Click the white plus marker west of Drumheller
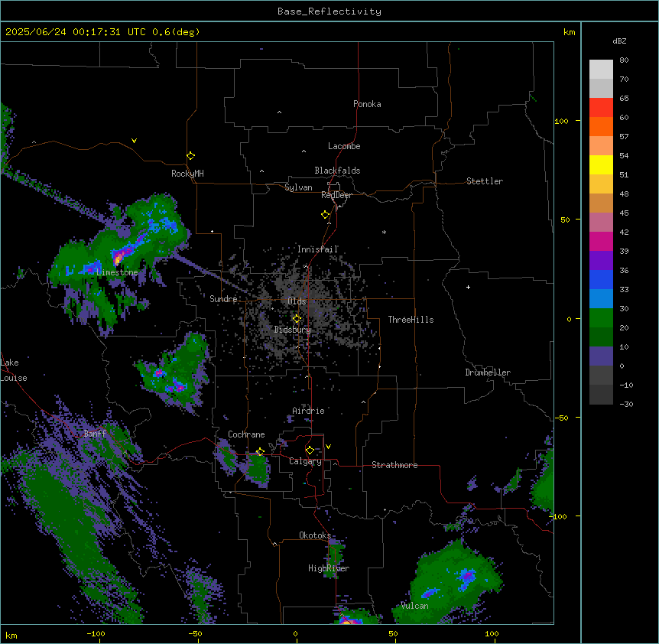Screen dimensions: 659x644 tap(468, 287)
